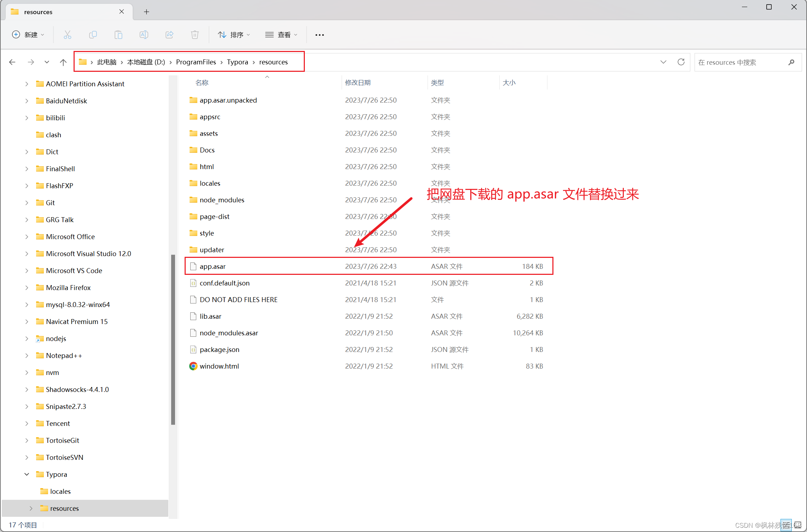This screenshot has width=807, height=532.
Task: Click the Delete trash icon
Action: coord(195,35)
